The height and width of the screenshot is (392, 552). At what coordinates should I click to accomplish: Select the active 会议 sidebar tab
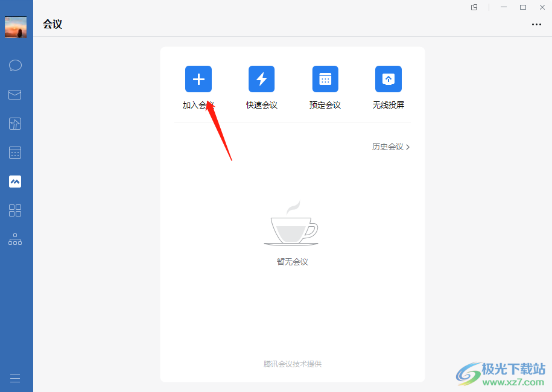(15, 181)
